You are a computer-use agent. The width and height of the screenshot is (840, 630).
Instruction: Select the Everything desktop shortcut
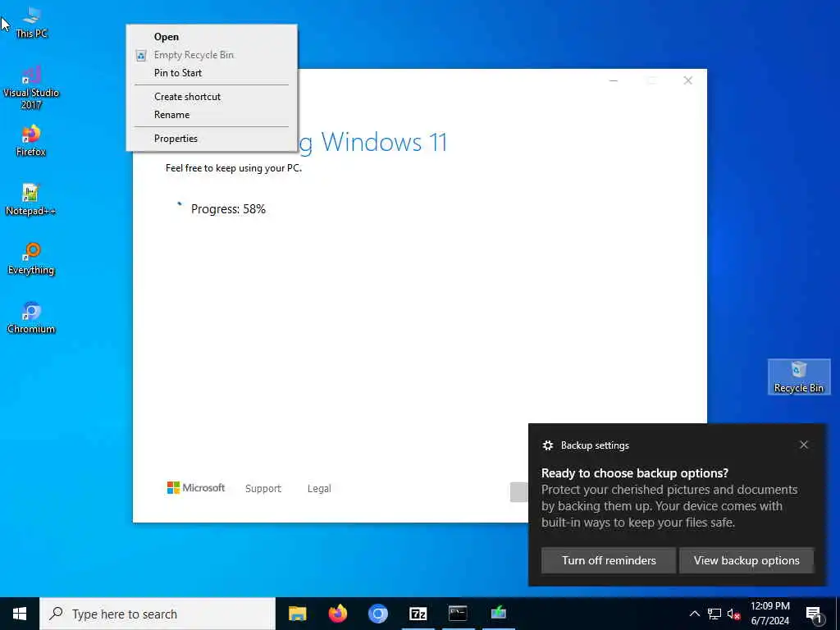[31, 259]
